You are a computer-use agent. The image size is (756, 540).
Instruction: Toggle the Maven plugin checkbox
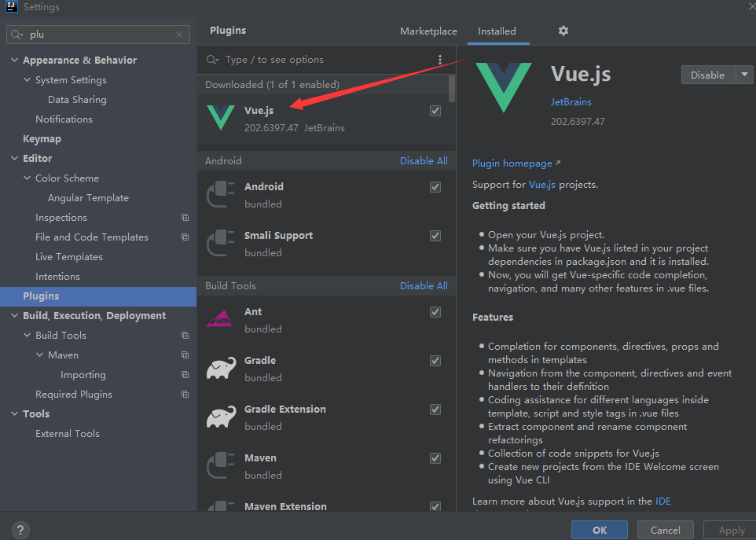(x=435, y=458)
